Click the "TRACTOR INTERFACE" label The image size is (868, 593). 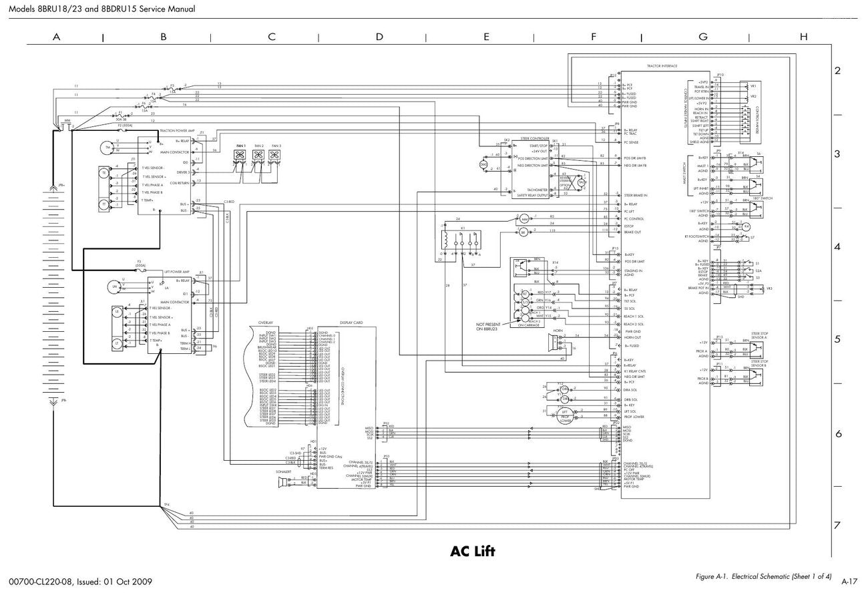pos(662,66)
